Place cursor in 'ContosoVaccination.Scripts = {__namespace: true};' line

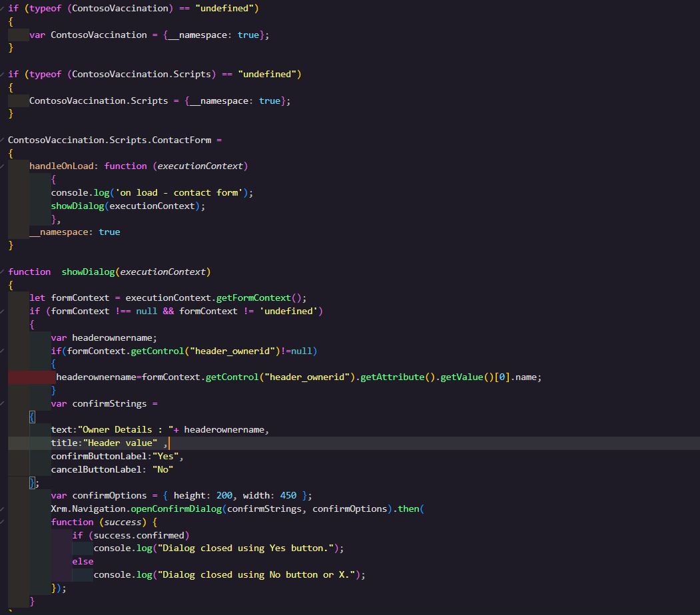[x=160, y=101]
